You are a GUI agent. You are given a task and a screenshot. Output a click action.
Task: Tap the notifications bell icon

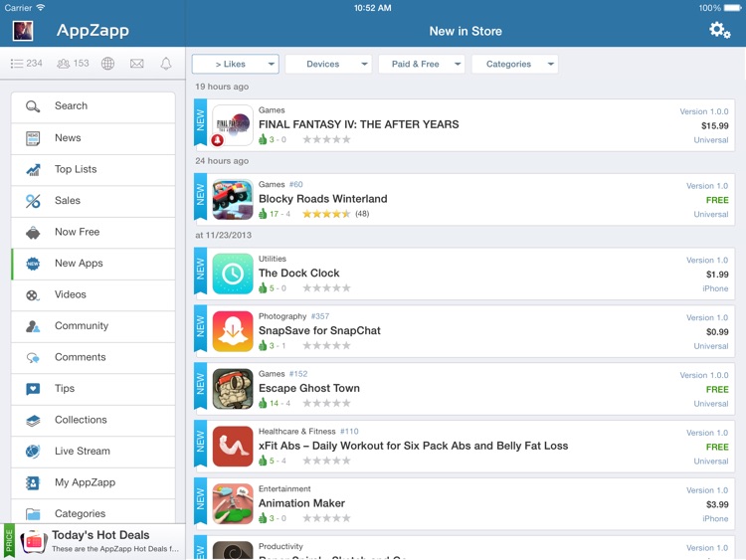pos(165,64)
